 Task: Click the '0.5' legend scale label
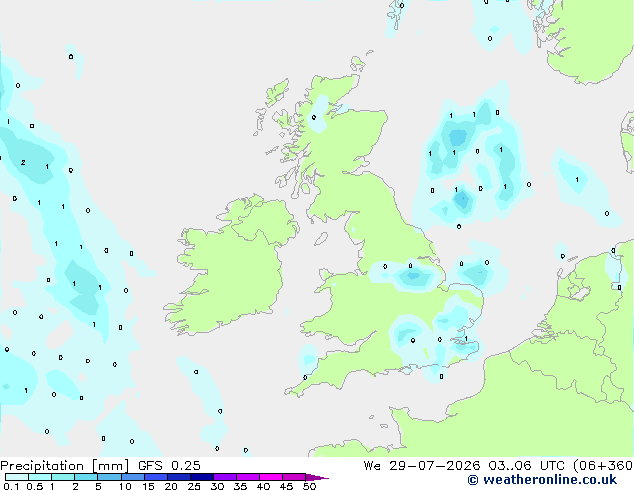[x=35, y=486]
